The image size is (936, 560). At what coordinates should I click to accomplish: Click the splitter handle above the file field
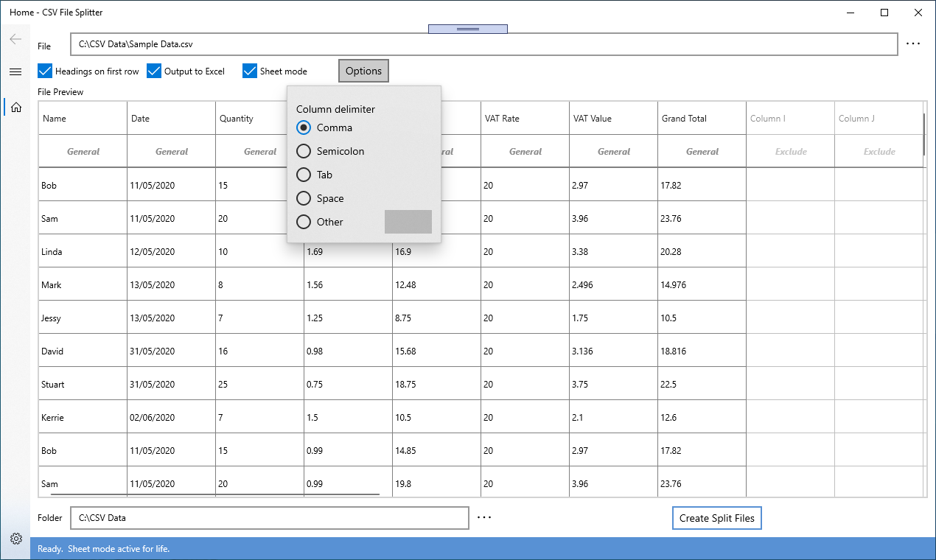coord(467,28)
